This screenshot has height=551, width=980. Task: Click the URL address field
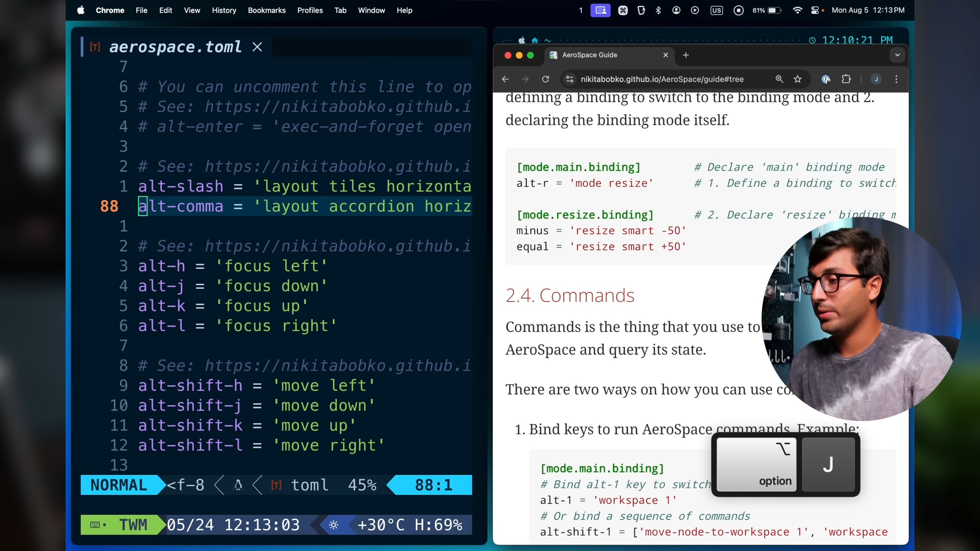pyautogui.click(x=662, y=79)
